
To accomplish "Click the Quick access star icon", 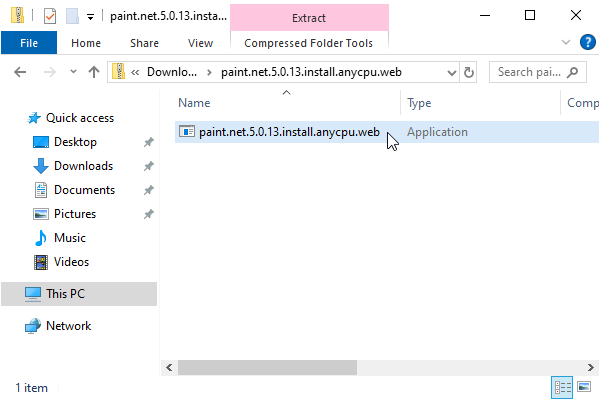I will click(x=34, y=118).
